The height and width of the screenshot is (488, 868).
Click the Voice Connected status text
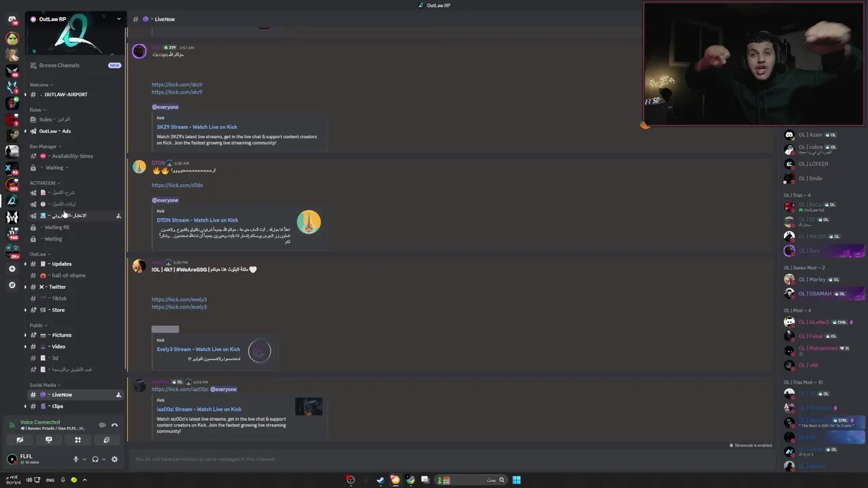(40, 422)
